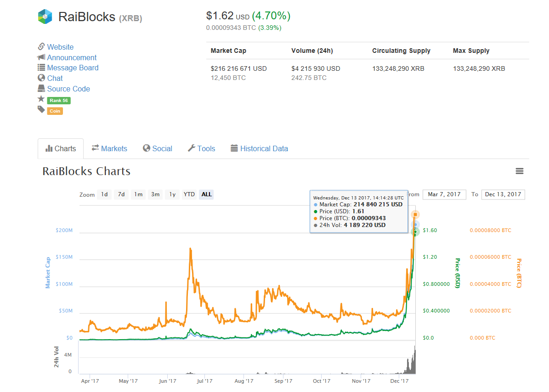Click the Price (USD) axis label
This screenshot has height=392, width=549.
pos(457,273)
